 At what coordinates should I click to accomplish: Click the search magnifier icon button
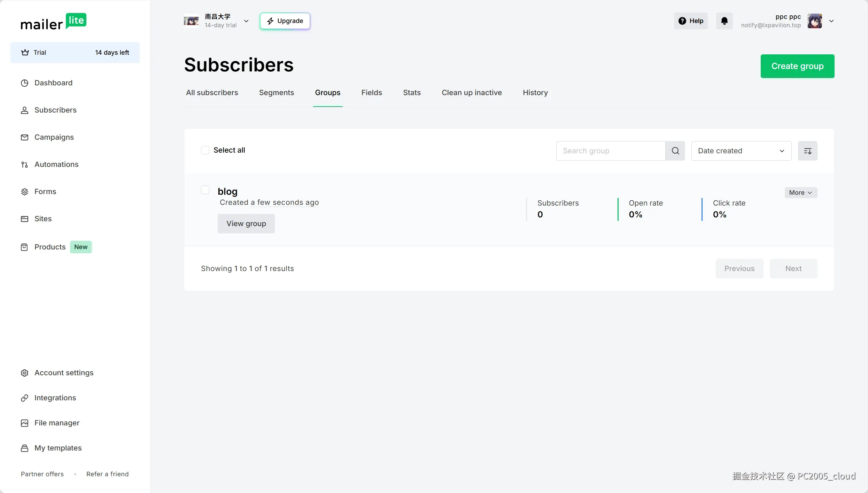click(675, 151)
